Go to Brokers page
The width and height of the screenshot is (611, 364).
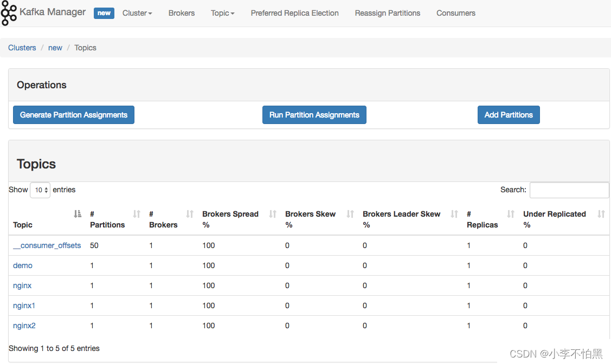(182, 13)
